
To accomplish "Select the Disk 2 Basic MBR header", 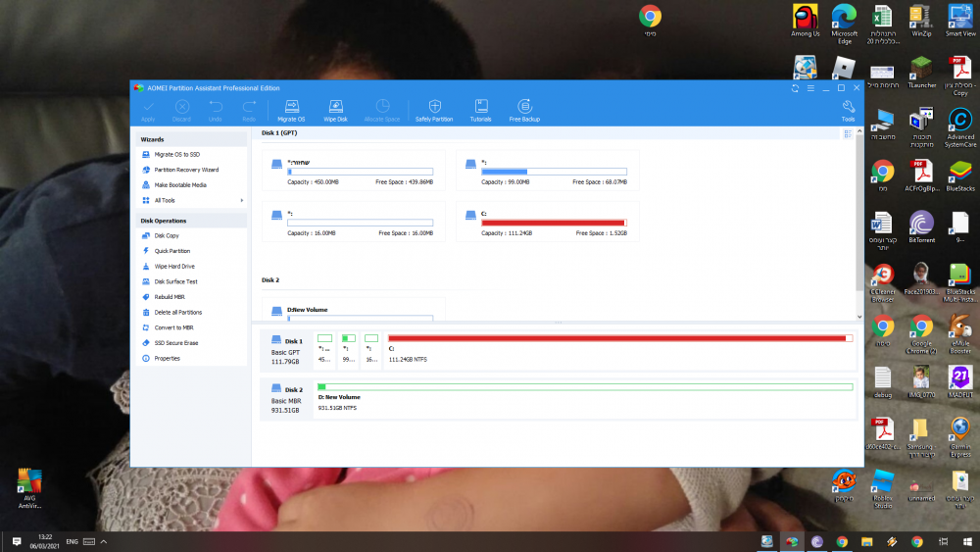I will (x=285, y=399).
